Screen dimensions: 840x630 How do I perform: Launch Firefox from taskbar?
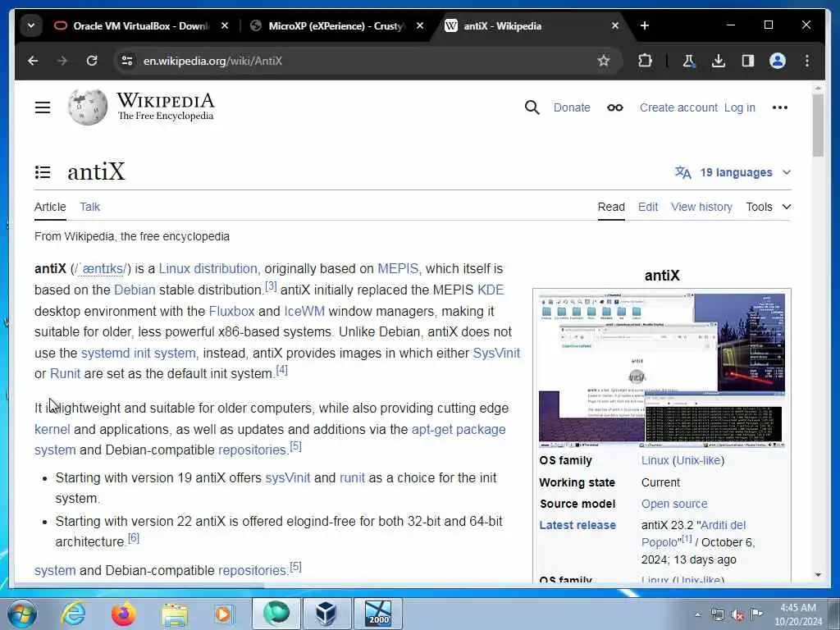tap(123, 614)
